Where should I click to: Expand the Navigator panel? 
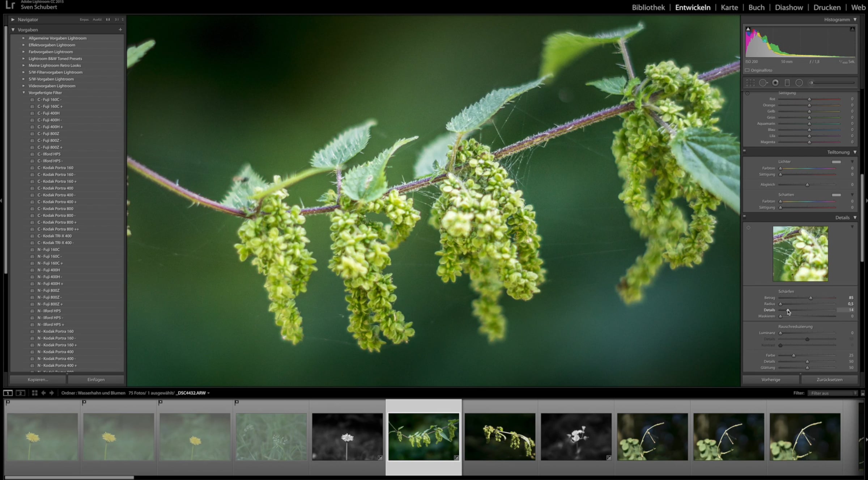coord(13,20)
